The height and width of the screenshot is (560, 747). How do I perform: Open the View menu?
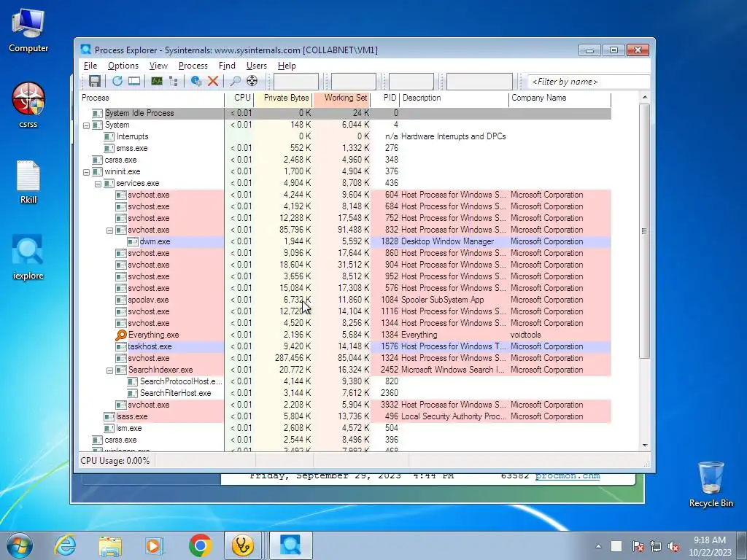click(x=158, y=66)
